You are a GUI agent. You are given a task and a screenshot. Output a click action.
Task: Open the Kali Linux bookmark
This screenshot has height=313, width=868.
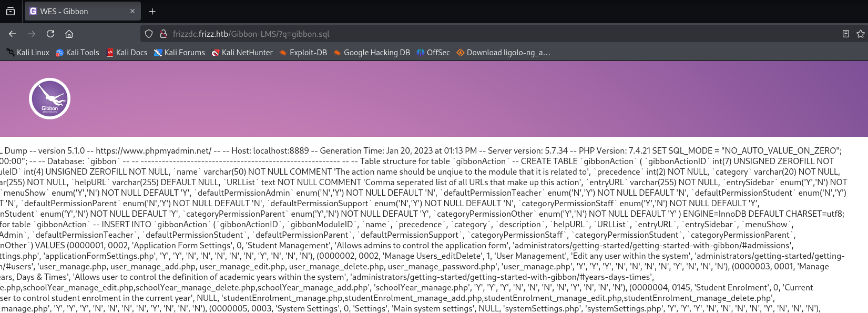click(x=28, y=53)
